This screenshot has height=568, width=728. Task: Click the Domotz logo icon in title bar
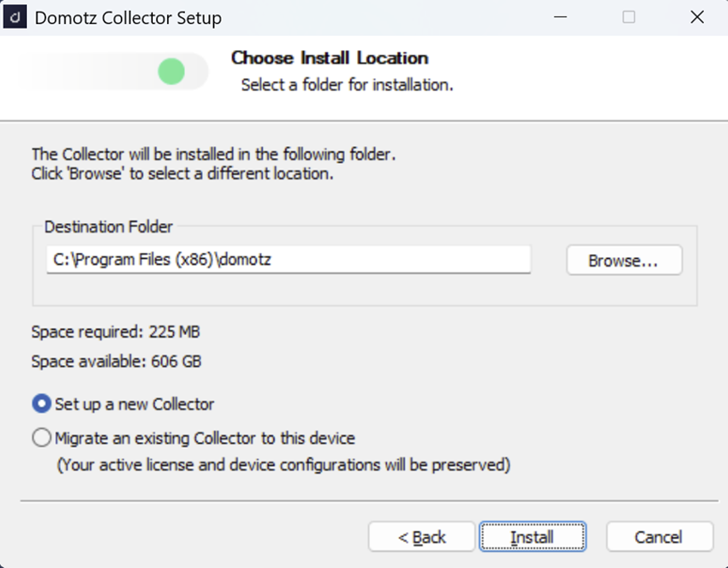click(15, 17)
